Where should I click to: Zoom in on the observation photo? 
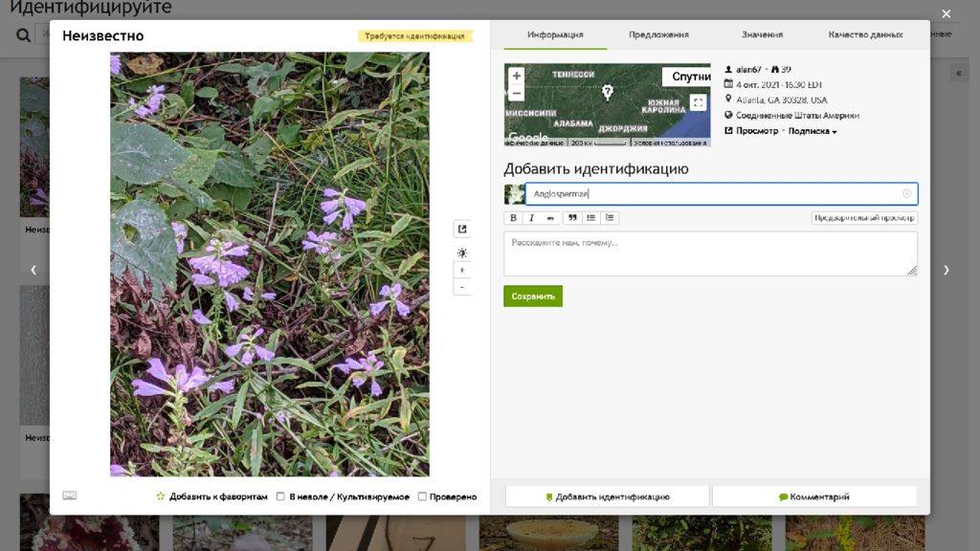click(462, 271)
